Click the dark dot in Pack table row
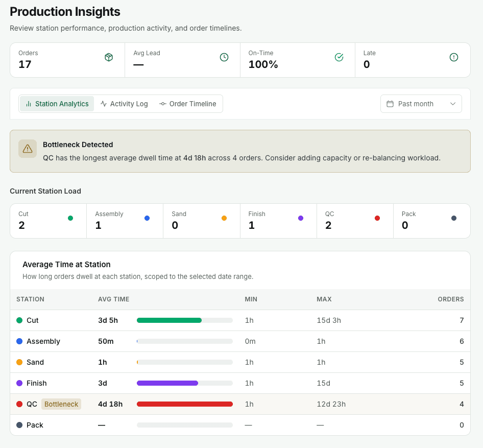 pyautogui.click(x=19, y=425)
